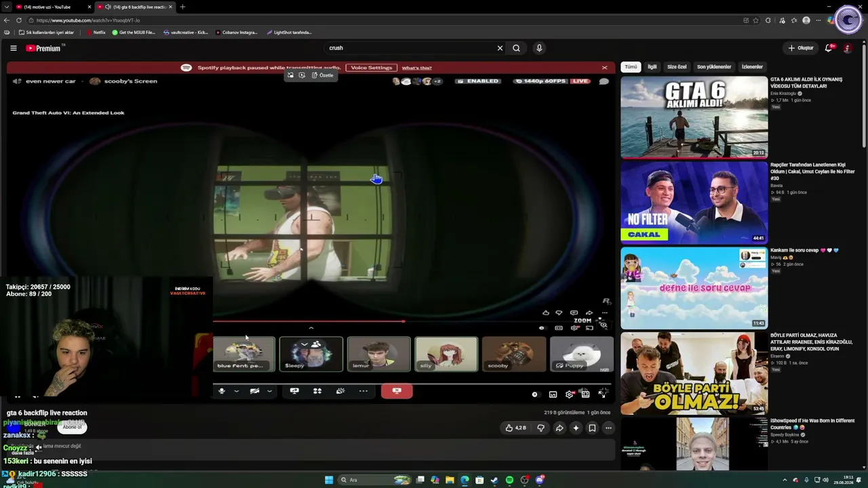Toggle subtitles captions in player

click(x=553, y=394)
